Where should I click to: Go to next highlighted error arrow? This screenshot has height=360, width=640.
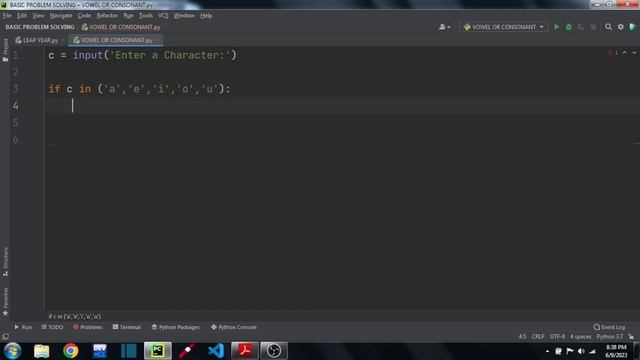coord(634,53)
